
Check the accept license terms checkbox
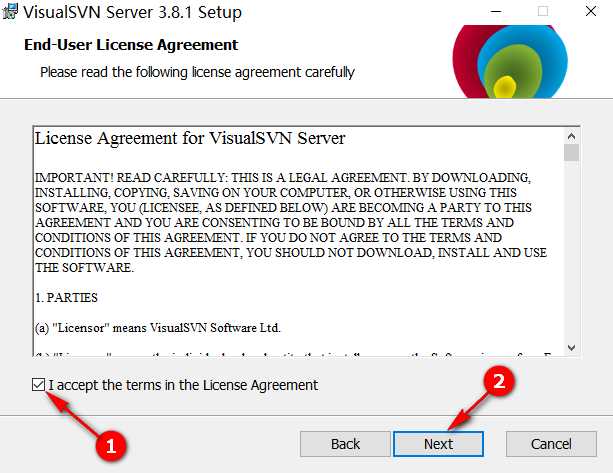(38, 385)
